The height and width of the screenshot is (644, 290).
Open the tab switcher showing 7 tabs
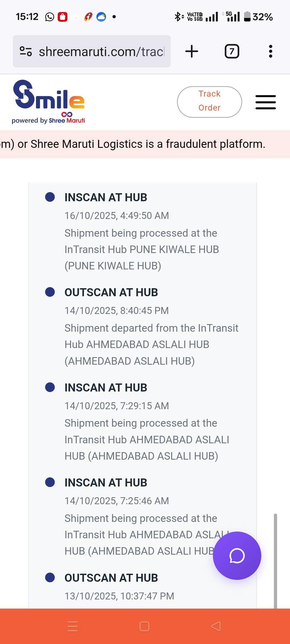pos(232,51)
